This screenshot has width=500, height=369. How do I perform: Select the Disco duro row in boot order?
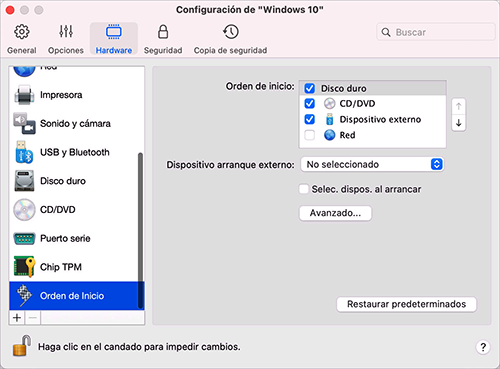click(373, 88)
